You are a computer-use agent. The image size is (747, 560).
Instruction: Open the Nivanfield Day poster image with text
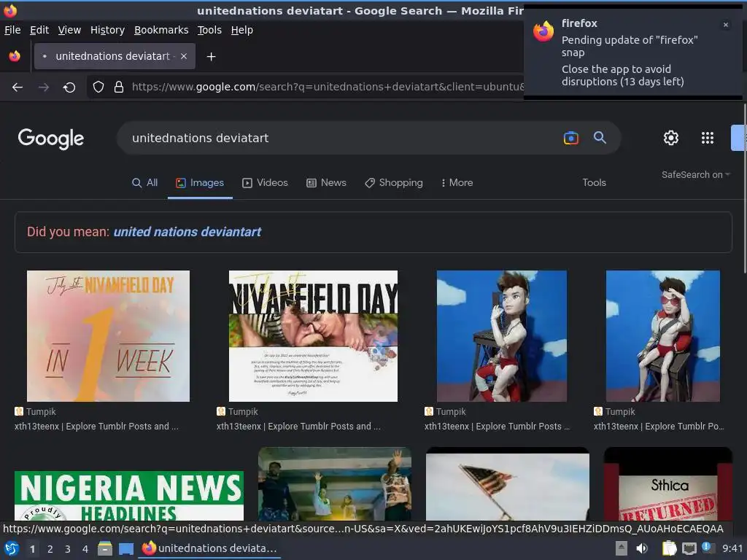coord(313,336)
